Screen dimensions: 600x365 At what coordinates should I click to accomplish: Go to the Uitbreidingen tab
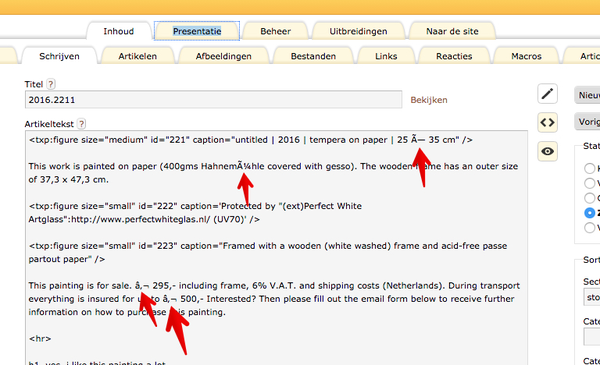tap(358, 31)
